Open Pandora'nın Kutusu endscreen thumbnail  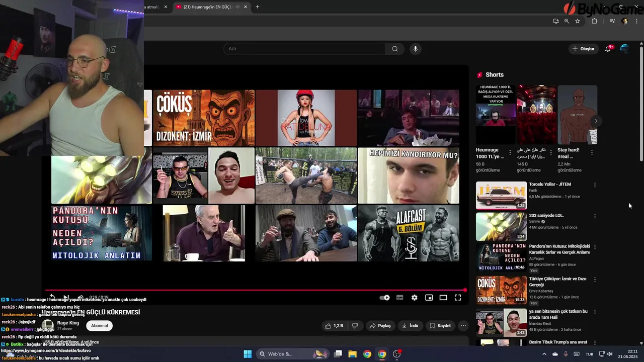click(102, 233)
